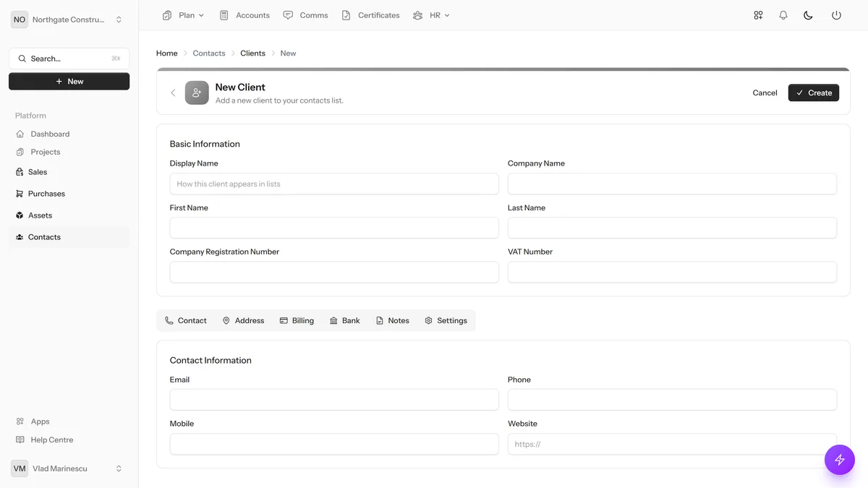The image size is (868, 488).
Task: Click the Company Registration Number field
Action: tap(334, 272)
